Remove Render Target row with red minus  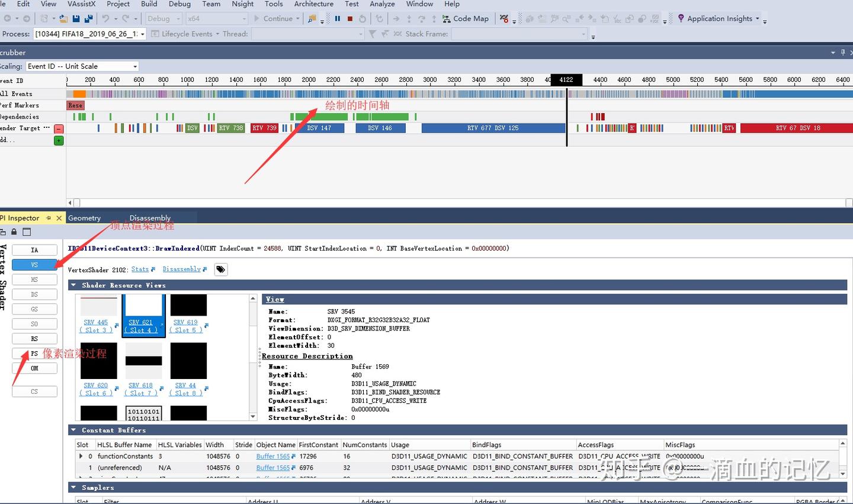[59, 129]
